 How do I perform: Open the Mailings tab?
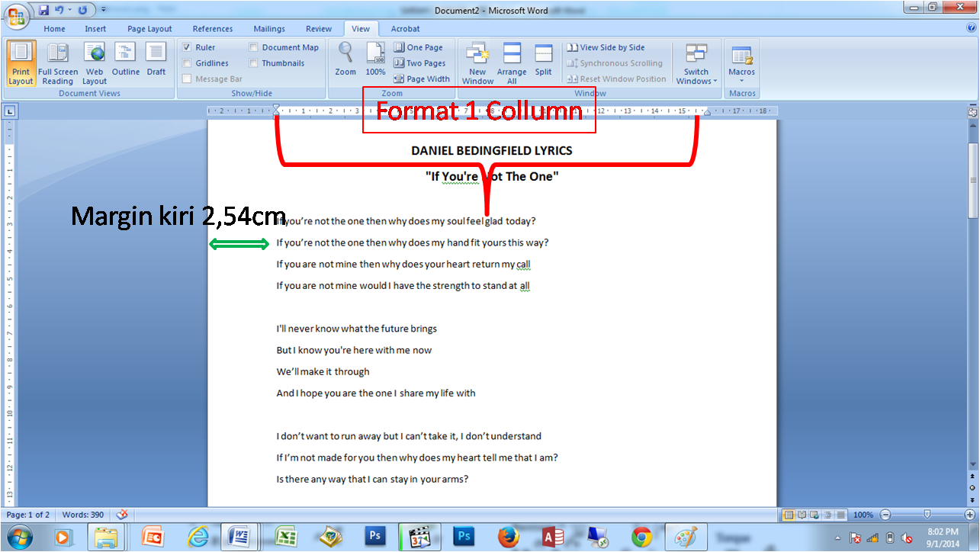tap(269, 29)
